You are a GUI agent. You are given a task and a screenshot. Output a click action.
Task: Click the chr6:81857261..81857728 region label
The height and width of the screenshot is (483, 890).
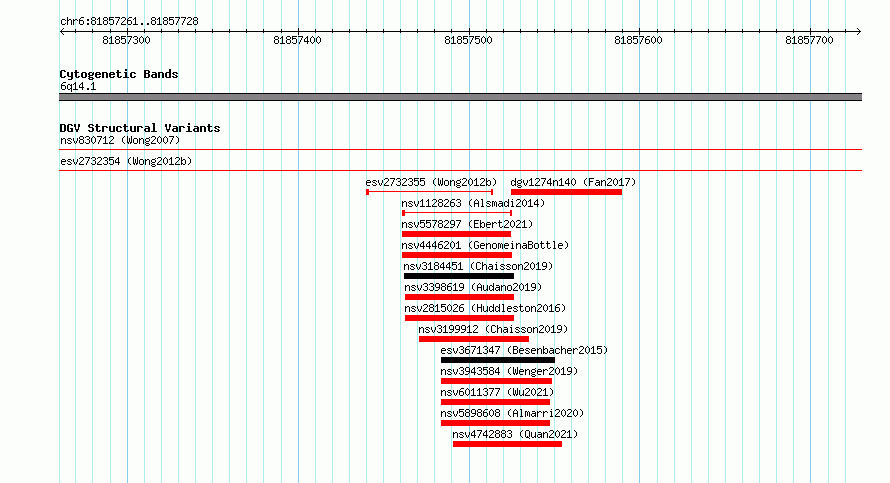tap(129, 22)
